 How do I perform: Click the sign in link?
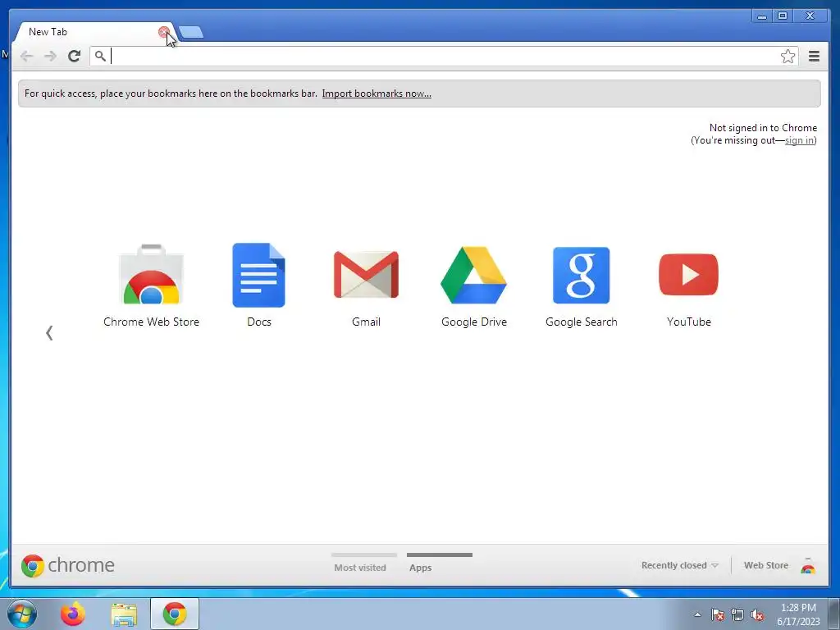800,140
